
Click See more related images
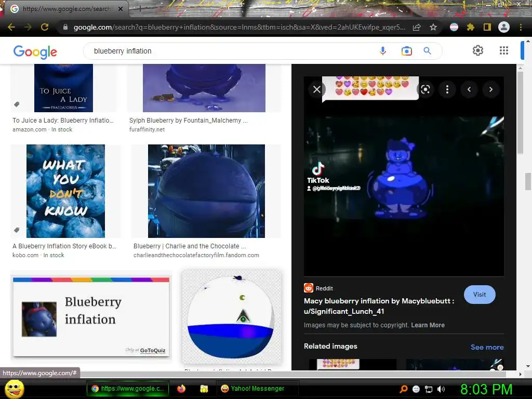[487, 347]
